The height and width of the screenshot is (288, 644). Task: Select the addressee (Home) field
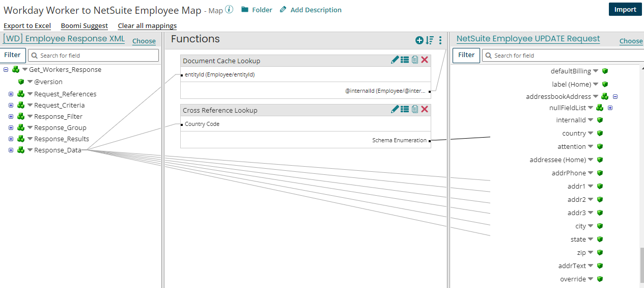coord(557,160)
